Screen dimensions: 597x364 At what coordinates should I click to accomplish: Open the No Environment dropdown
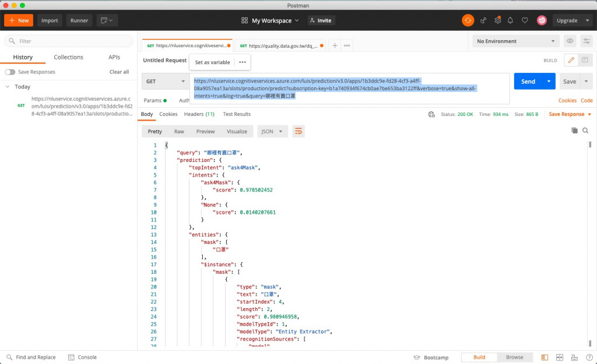point(515,41)
